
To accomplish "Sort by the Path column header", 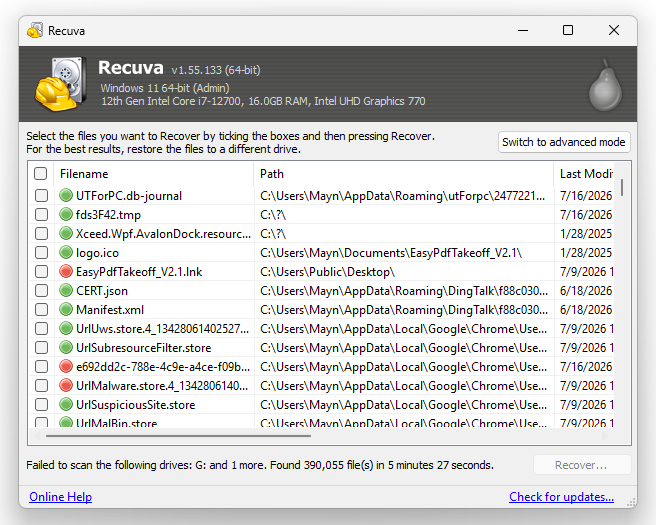I will 403,174.
